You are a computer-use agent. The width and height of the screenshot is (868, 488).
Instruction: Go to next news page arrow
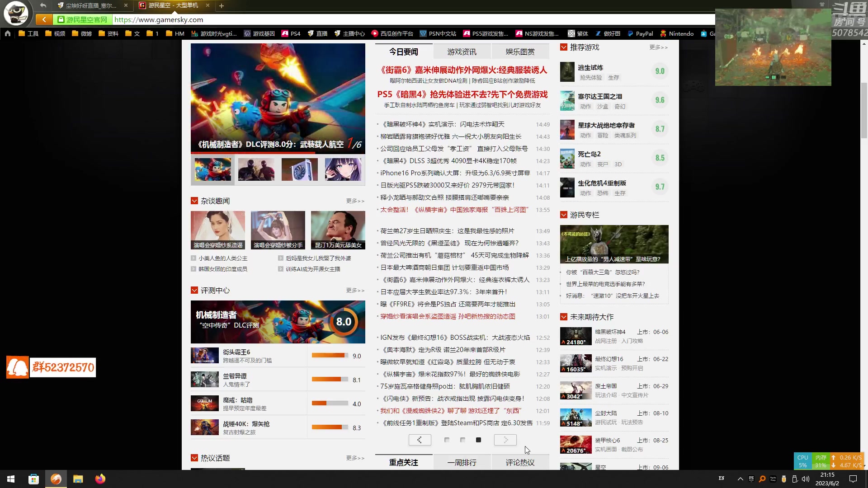(505, 440)
